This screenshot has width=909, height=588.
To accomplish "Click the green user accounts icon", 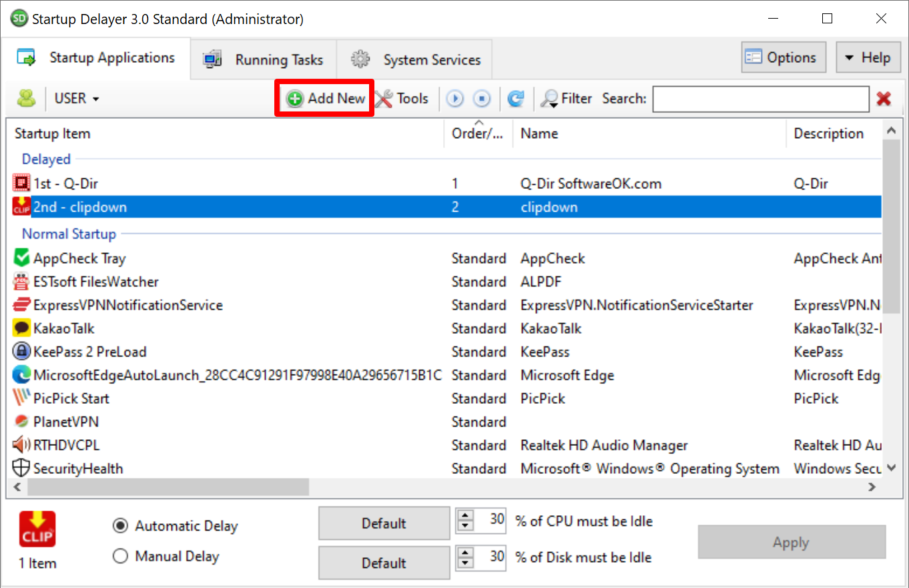I will click(26, 99).
